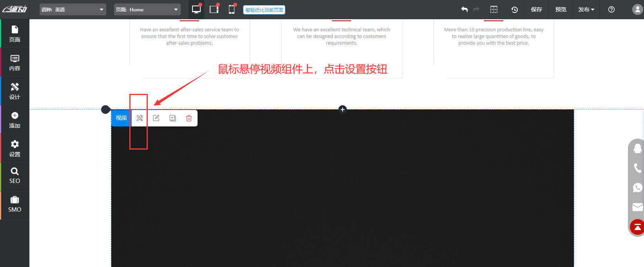Open the user account avatar
Image resolution: width=644 pixels, height=267 pixels.
(638, 9)
